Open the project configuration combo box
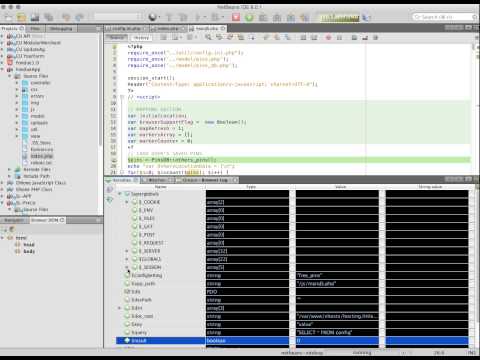Viewport: 480px width, 360px height. pyautogui.click(x=118, y=17)
